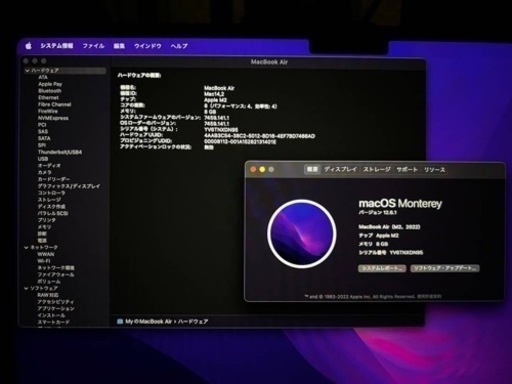Image resolution: width=512 pixels, height=384 pixels.
Task: Switch to the サポート tab
Action: tap(407, 169)
